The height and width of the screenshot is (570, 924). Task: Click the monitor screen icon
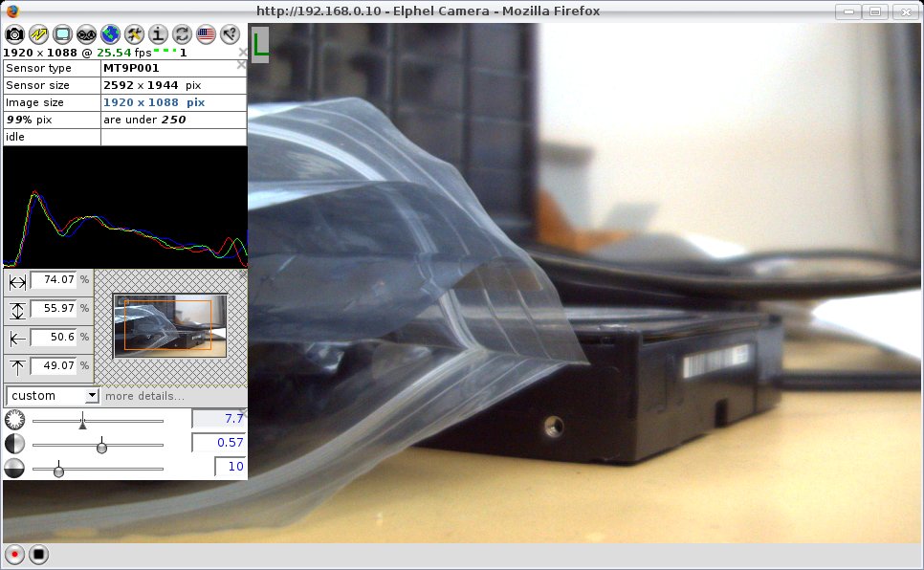click(x=62, y=34)
